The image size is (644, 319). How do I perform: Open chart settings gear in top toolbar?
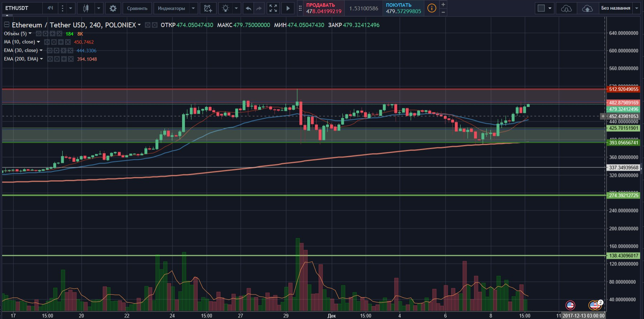(x=113, y=8)
